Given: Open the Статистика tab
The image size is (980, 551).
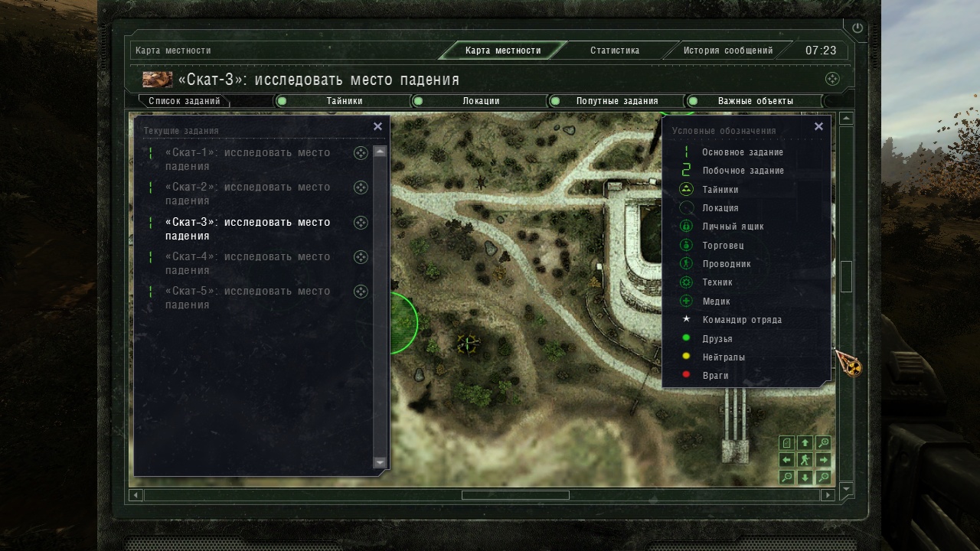Looking at the screenshot, I should coord(614,51).
